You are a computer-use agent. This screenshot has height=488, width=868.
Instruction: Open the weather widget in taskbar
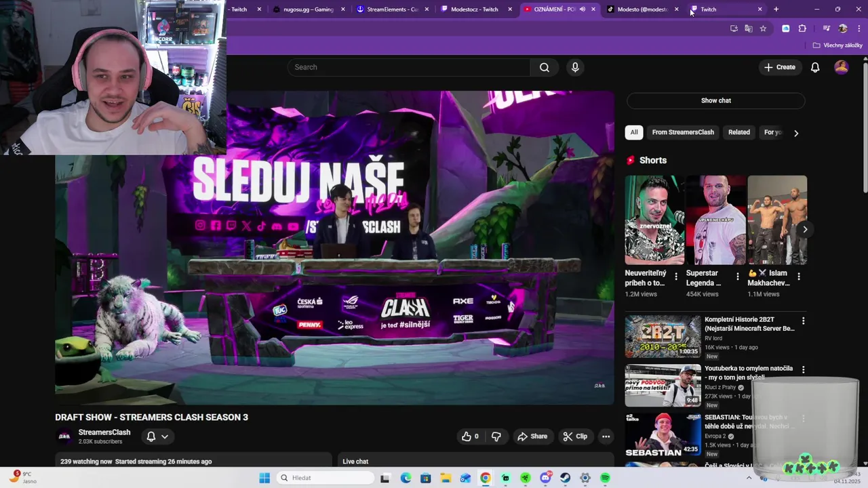point(22,478)
